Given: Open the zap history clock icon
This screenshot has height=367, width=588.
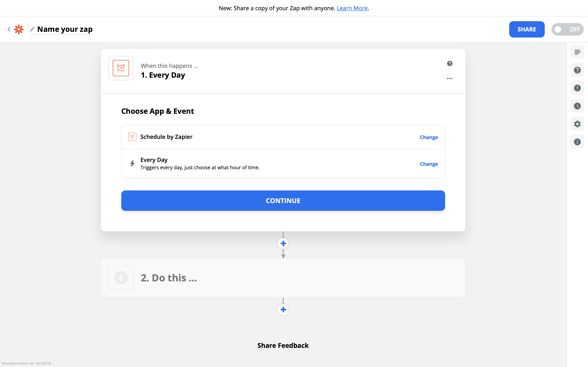Looking at the screenshot, I should coord(577,106).
